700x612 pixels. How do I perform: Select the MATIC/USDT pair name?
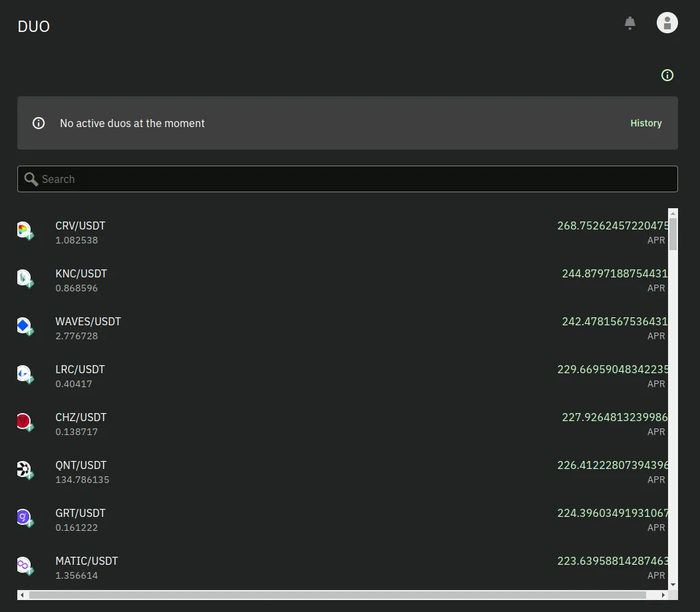(x=87, y=561)
